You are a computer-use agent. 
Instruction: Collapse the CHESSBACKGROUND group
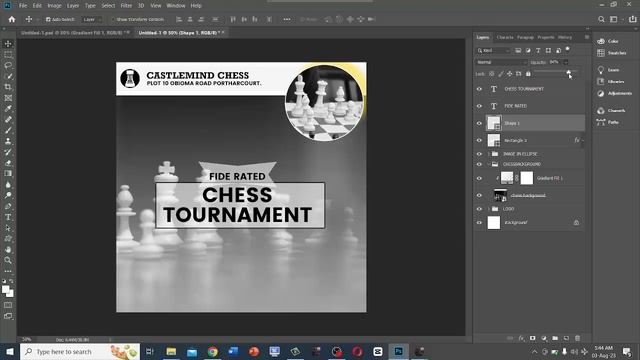[489, 164]
